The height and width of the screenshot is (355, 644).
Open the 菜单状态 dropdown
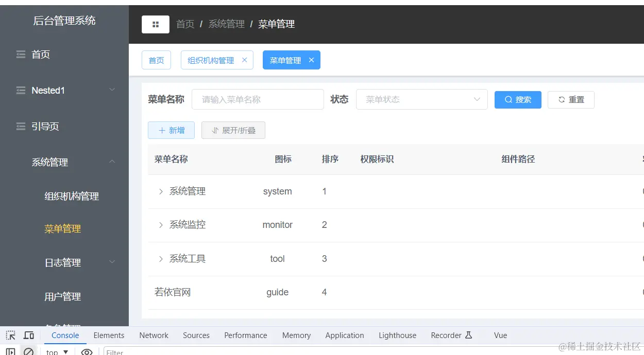422,99
